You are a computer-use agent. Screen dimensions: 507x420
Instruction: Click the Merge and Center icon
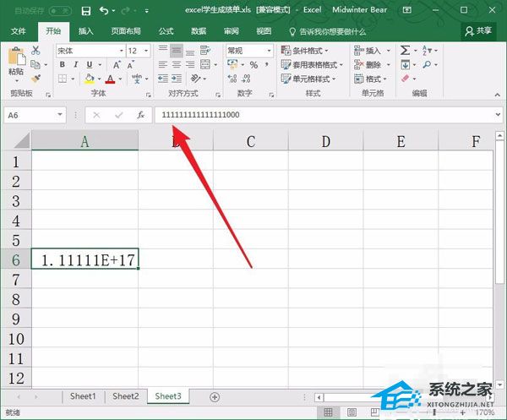(205, 65)
